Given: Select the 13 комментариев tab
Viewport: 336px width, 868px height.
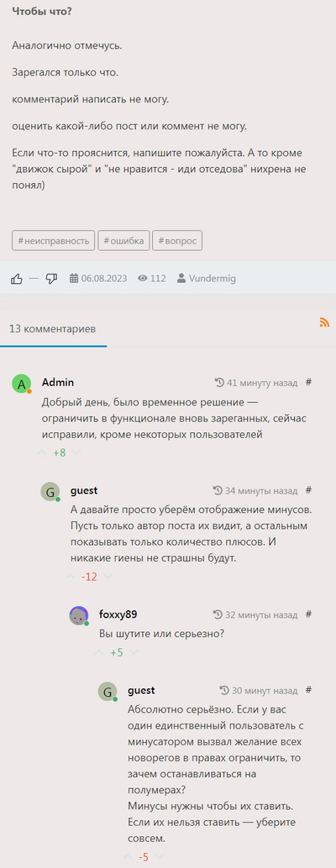Looking at the screenshot, I should 53,329.
